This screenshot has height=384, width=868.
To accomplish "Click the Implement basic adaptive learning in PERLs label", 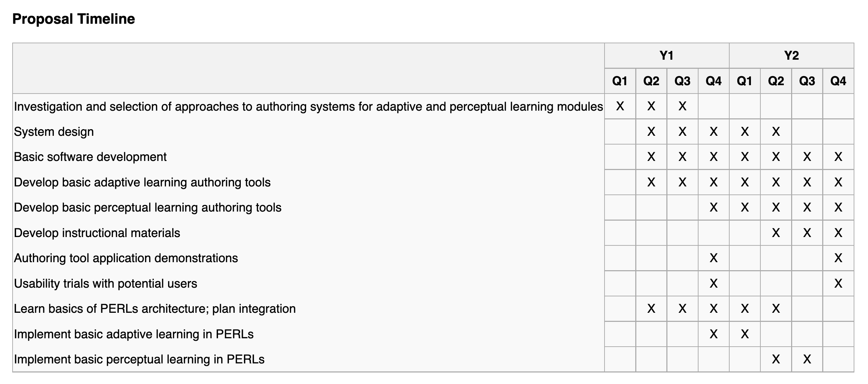I will (x=133, y=334).
